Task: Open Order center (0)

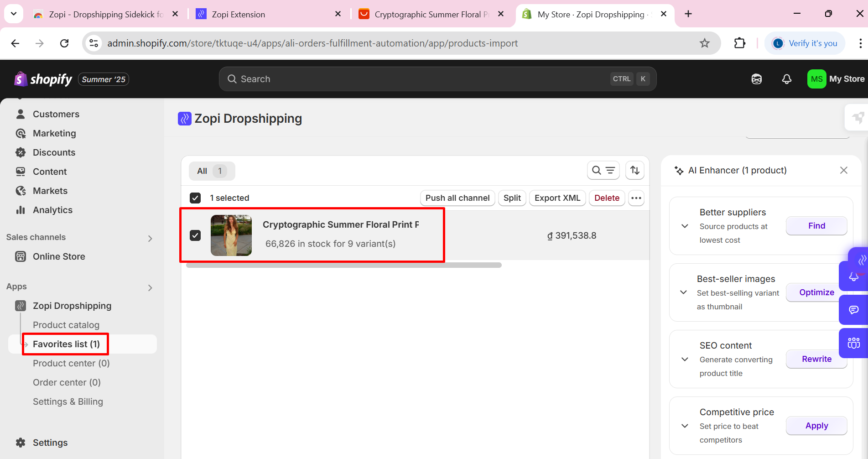Action: click(x=67, y=382)
